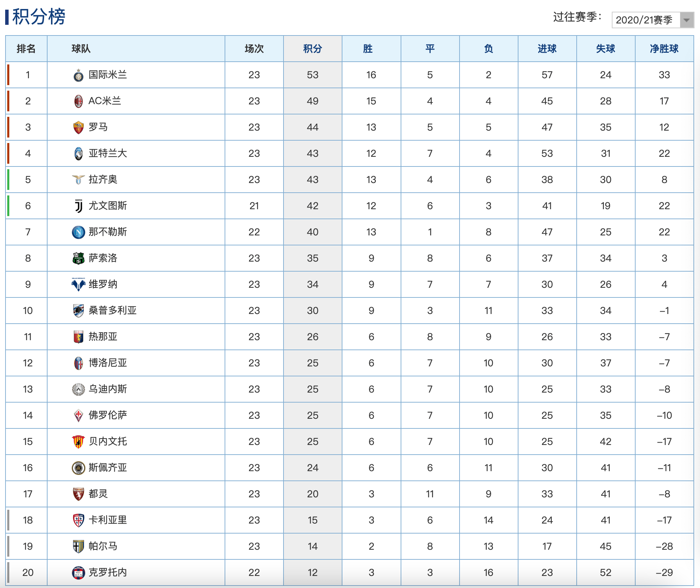700x588 pixels.
Task: Sort by 积分 column header
Action: click(x=313, y=49)
